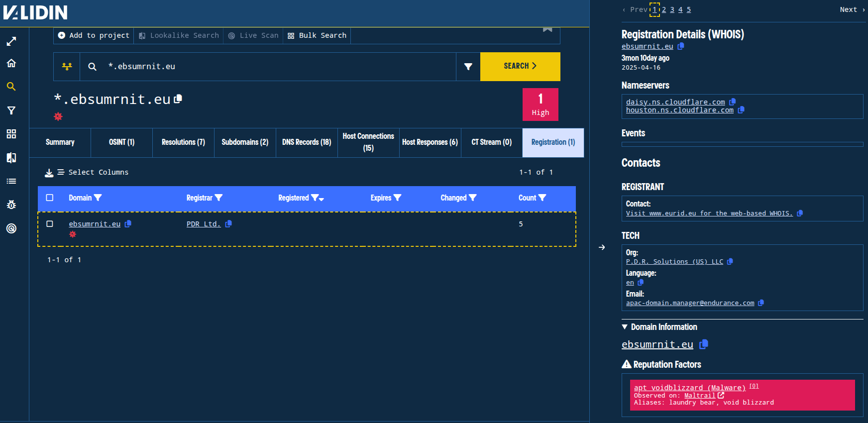Screen dimensions: 868x423
Task: Open apt_voidblizzard (Malware) reputation link
Action: point(690,388)
